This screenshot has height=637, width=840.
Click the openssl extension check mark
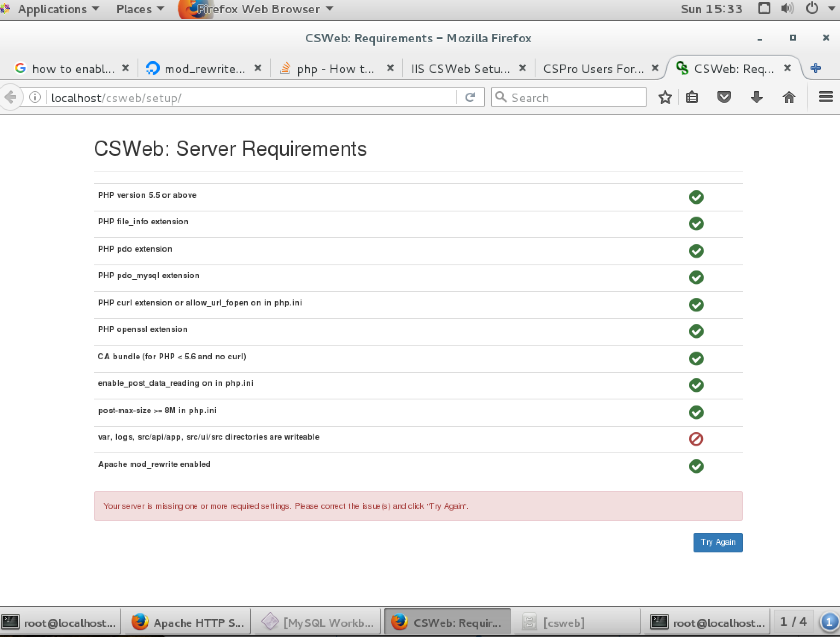point(696,331)
